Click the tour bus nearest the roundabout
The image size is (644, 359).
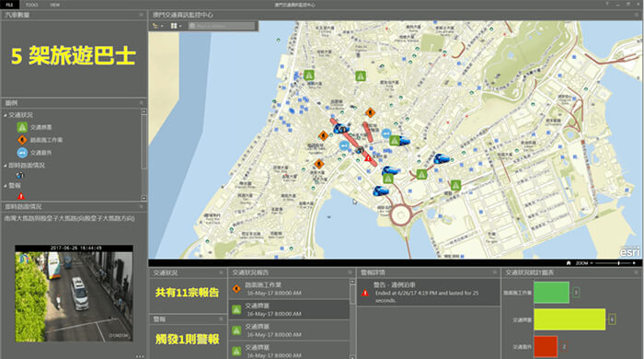[x=380, y=191]
